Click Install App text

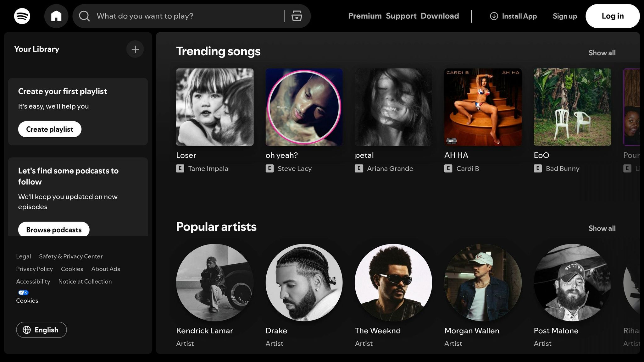click(x=519, y=16)
